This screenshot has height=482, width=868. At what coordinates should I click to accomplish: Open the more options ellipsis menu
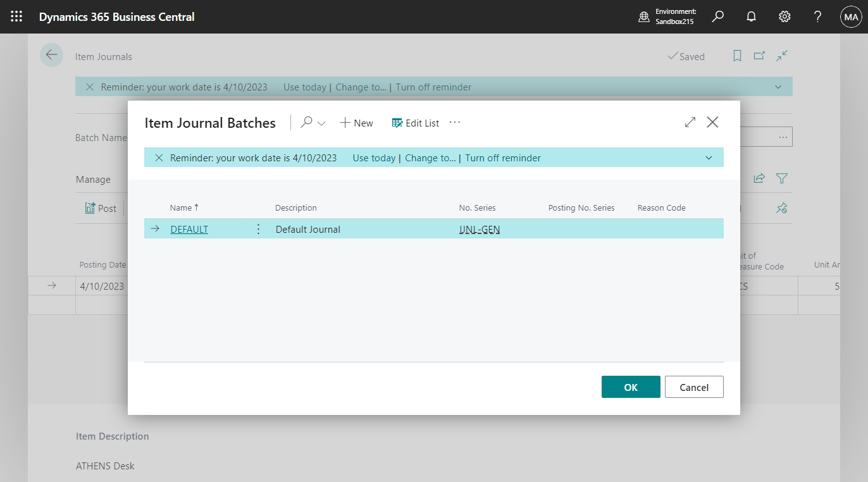pos(454,123)
